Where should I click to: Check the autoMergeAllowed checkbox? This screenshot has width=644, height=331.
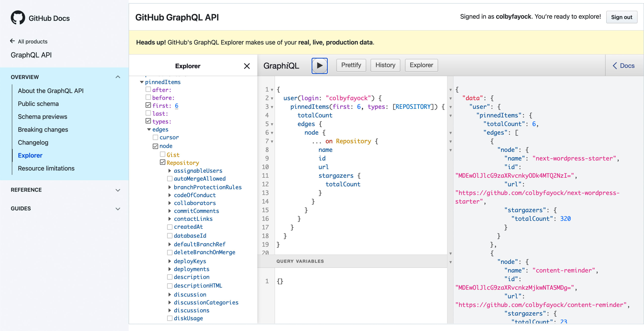(x=170, y=179)
